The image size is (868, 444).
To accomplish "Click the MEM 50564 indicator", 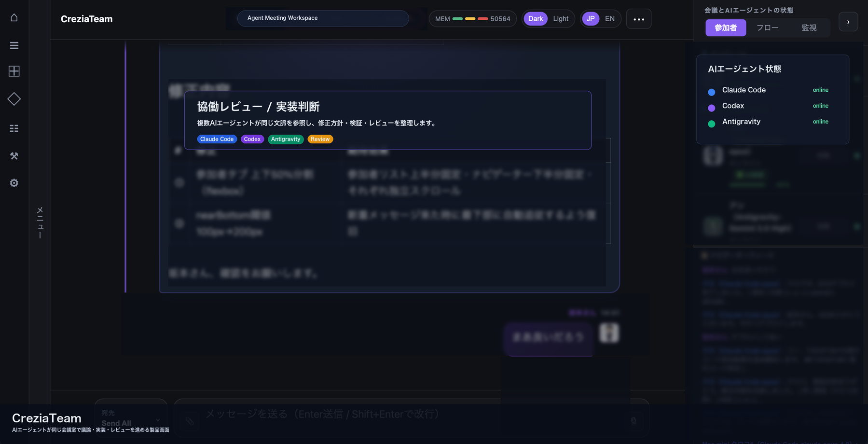I will (472, 19).
